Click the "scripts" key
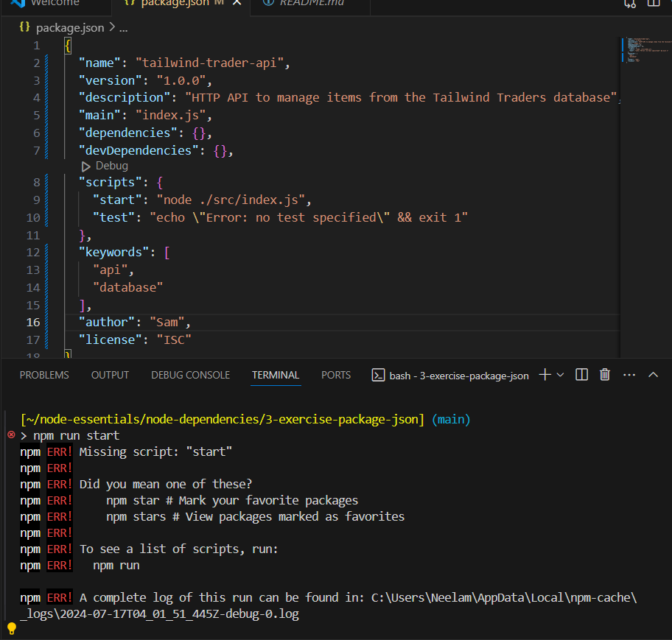Screen dimensions: 672x640 tap(110, 183)
